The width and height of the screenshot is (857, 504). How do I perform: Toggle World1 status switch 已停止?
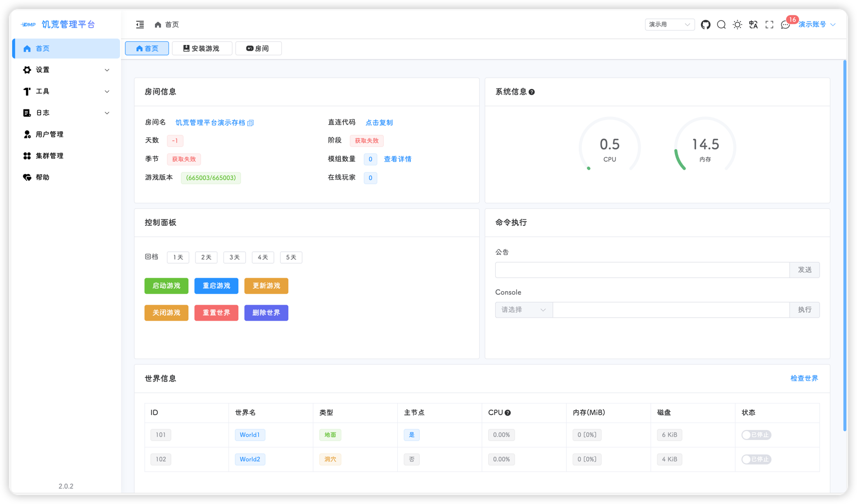tap(756, 435)
